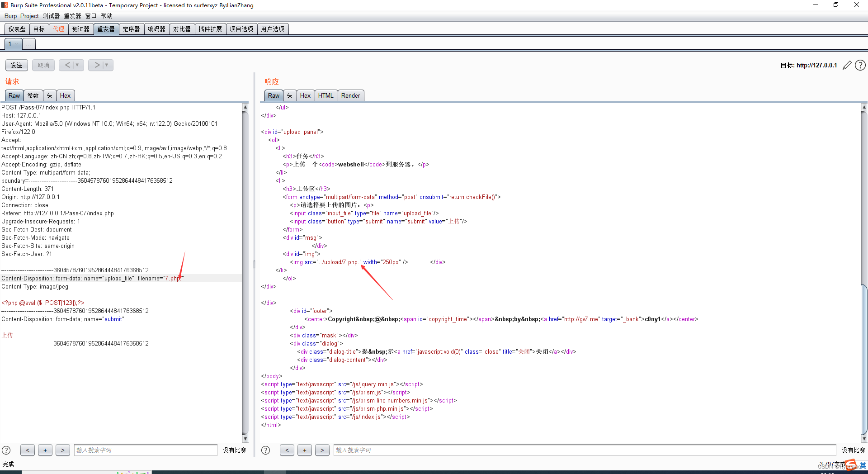Select the response Hex tab
Screen dimensions: 868x474
(305, 95)
